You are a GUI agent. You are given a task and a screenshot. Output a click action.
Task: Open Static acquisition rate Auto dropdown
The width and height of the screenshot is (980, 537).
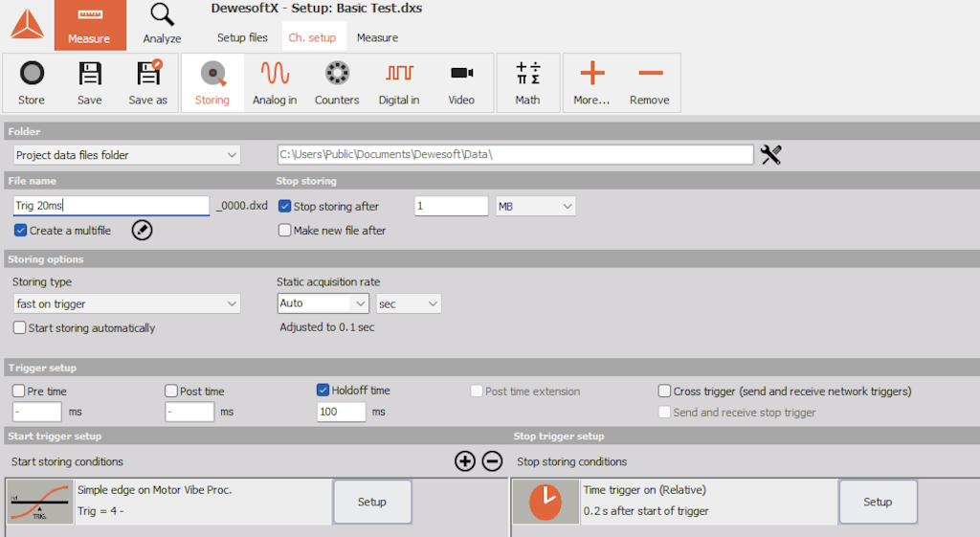[323, 303]
